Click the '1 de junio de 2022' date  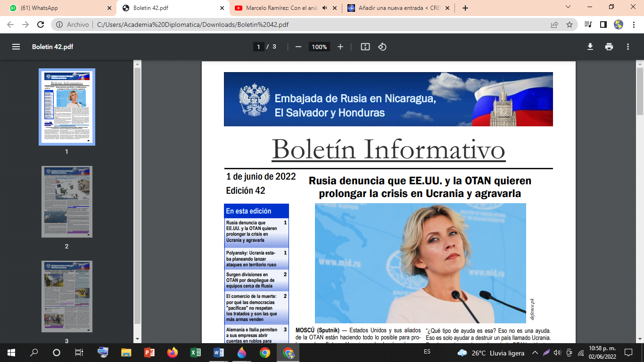coord(261,177)
